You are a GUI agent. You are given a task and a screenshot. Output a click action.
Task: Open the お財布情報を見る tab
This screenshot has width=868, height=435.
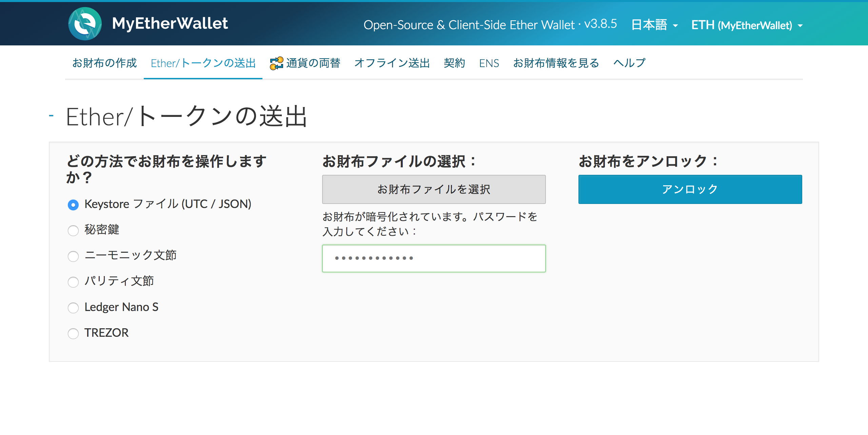[556, 63]
